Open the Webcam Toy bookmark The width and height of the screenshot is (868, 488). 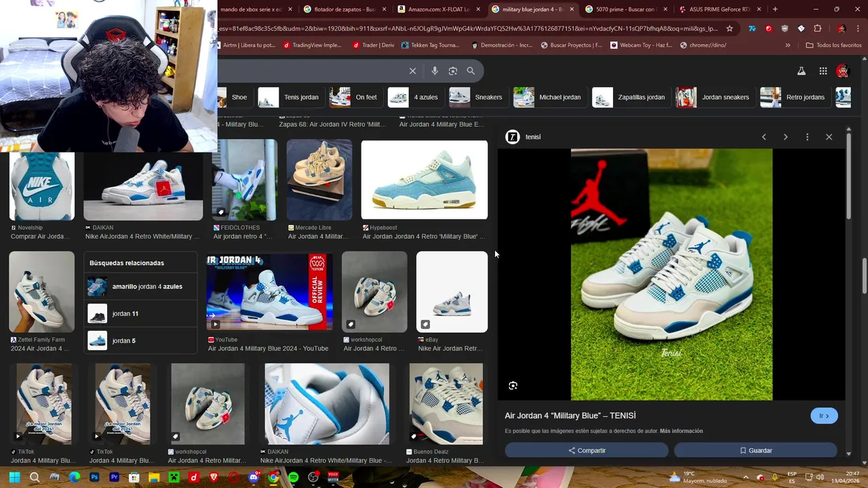[641, 45]
